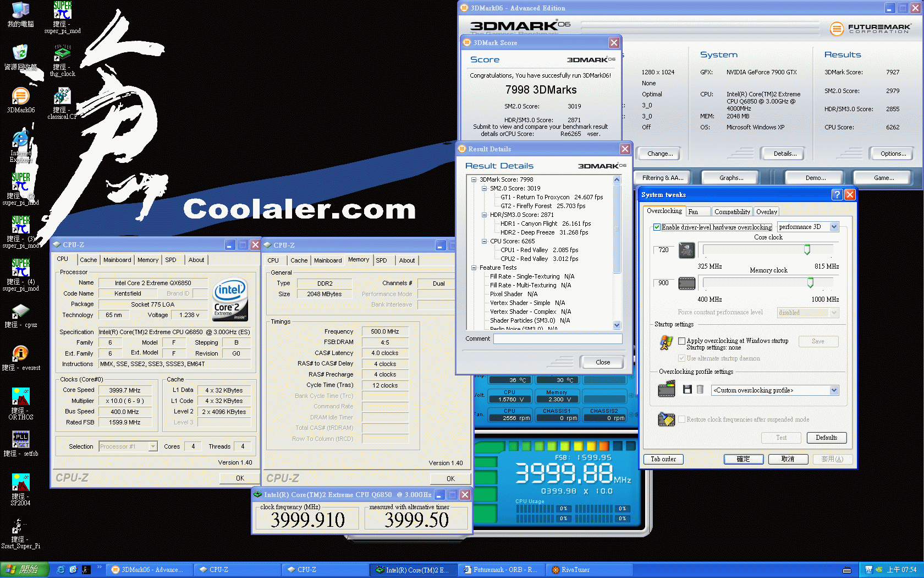
Task: Select GT1 - Return To Proxycon tree row
Action: pyautogui.click(x=551, y=197)
